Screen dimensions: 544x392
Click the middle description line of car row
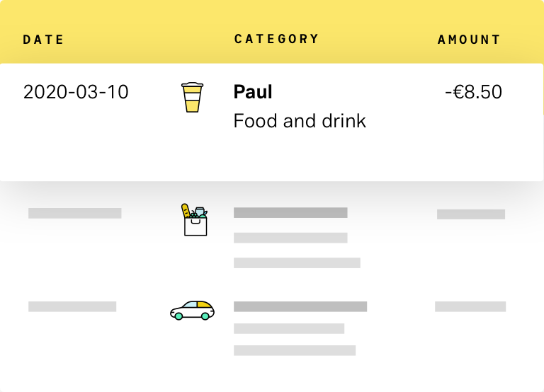coord(289,328)
